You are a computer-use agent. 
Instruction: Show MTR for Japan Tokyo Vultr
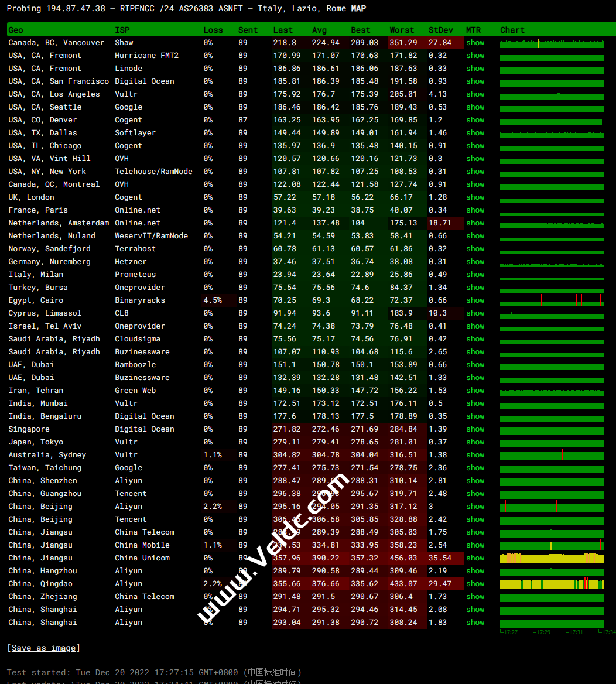(x=475, y=442)
